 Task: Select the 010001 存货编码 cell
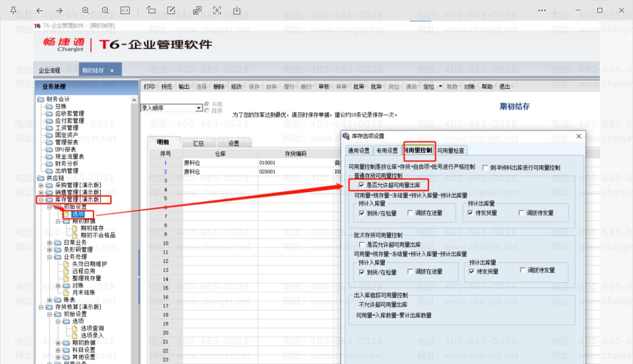pos(296,162)
